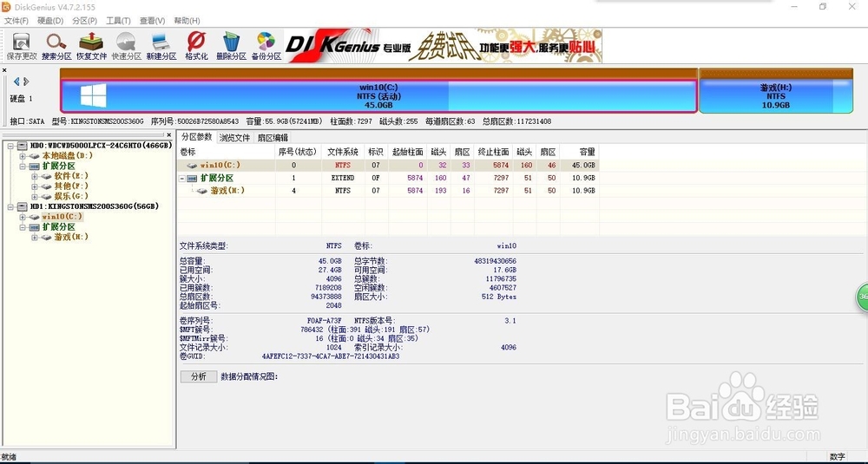
Task: Click the 卷标 column header
Action: pyautogui.click(x=226, y=152)
